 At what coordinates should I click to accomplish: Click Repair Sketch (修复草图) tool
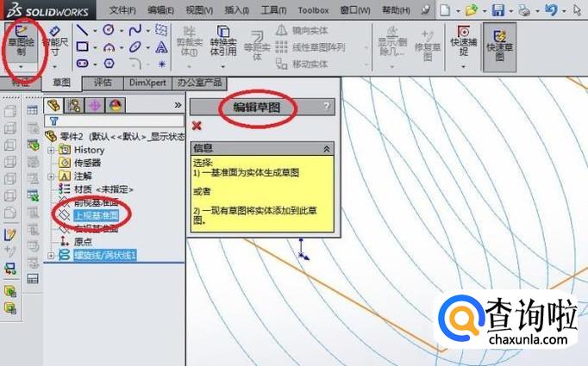tap(428, 47)
